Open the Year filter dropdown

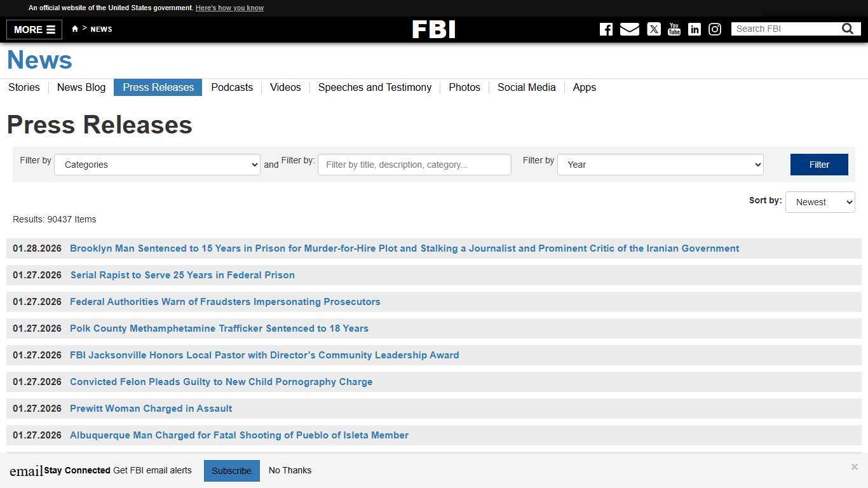point(660,165)
